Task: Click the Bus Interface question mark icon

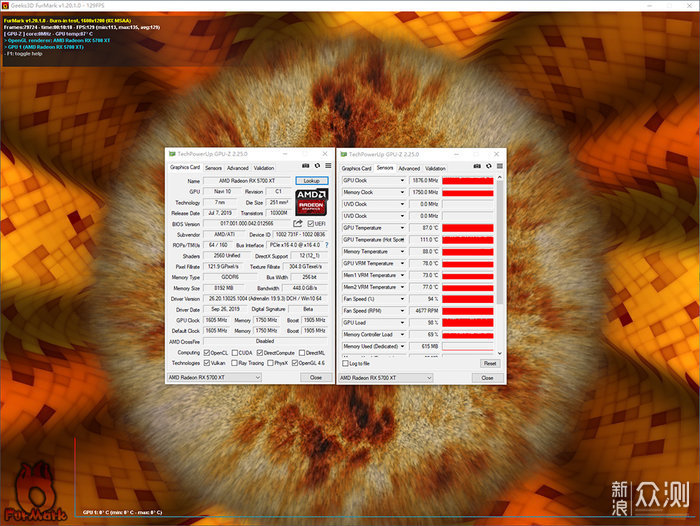Action: click(x=327, y=245)
